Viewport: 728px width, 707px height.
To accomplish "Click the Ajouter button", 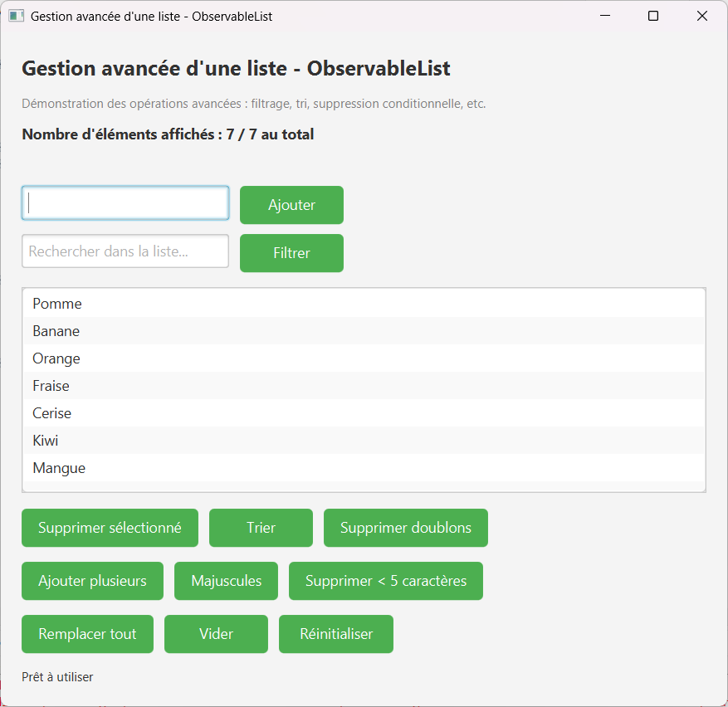I will pyautogui.click(x=291, y=204).
